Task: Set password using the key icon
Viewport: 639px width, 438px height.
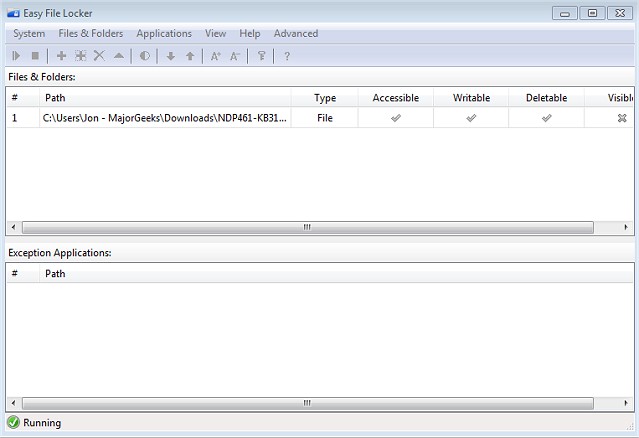Action: pyautogui.click(x=261, y=56)
